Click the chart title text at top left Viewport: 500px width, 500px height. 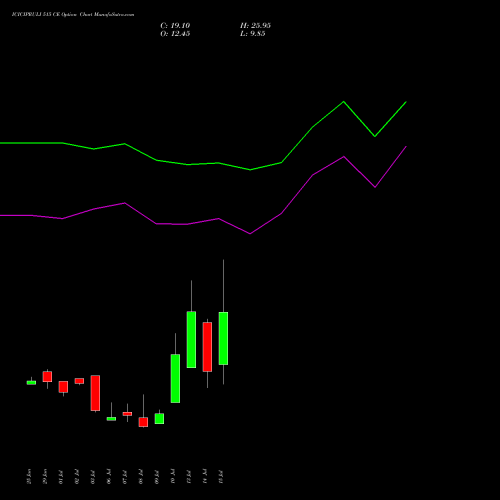[x=73, y=15]
